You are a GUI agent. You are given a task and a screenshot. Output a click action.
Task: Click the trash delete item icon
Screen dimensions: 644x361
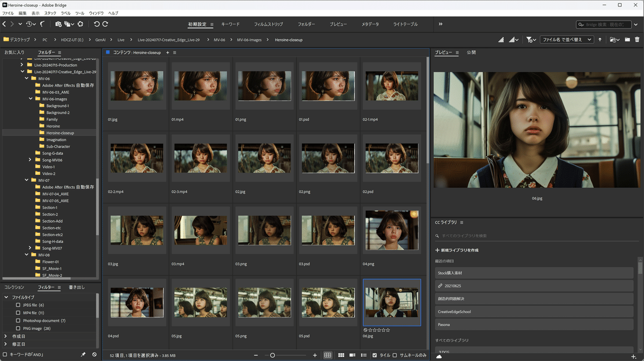[637, 40]
